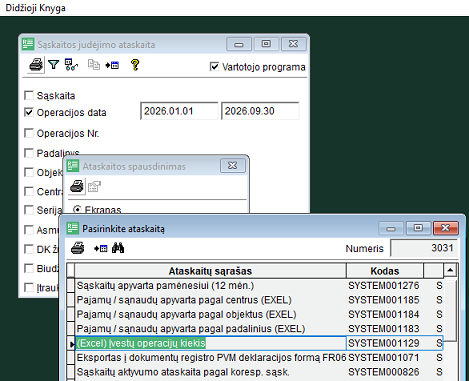Click printer icon in Ataskaitos spausdinimas dialog

click(x=77, y=186)
